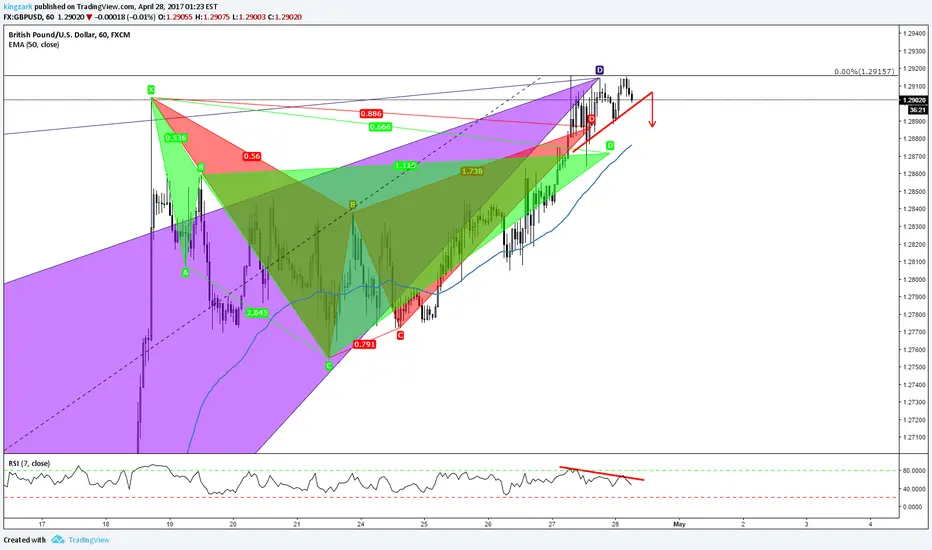Click date 24 on the time axis

(x=361, y=524)
